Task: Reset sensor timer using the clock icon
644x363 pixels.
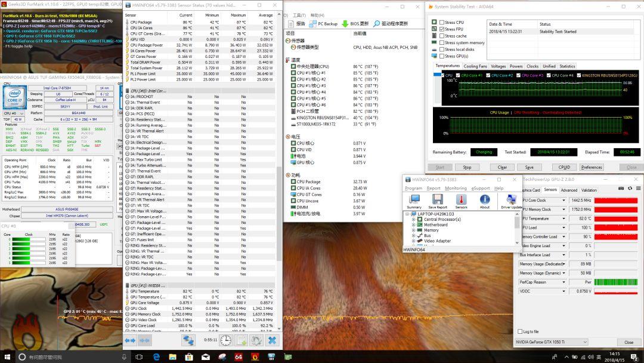Action: [226, 340]
